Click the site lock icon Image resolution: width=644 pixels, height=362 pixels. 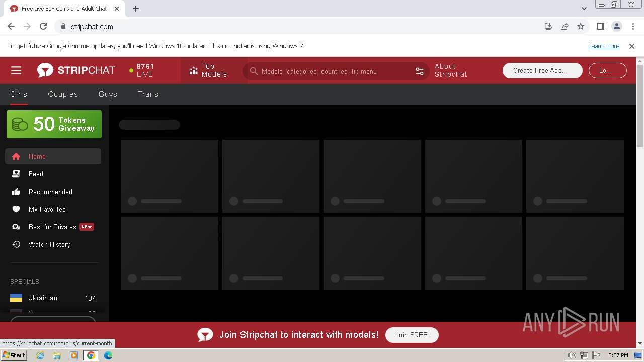(63, 26)
